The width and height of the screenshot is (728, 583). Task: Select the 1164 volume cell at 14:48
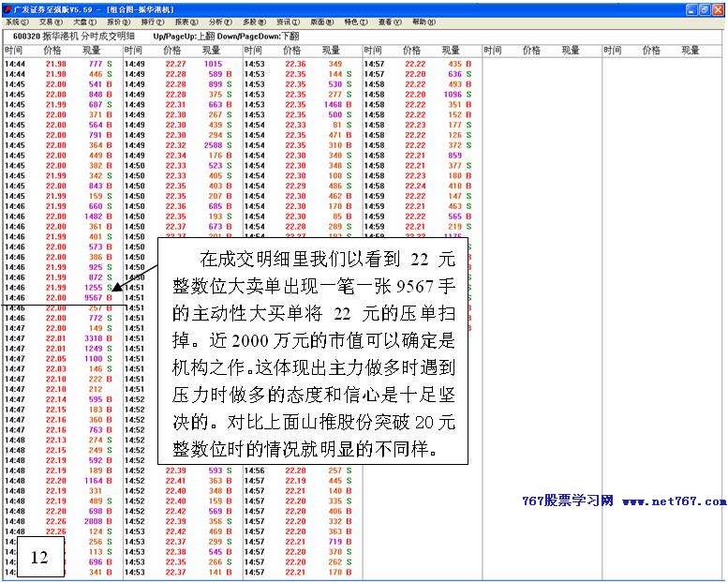[94, 481]
